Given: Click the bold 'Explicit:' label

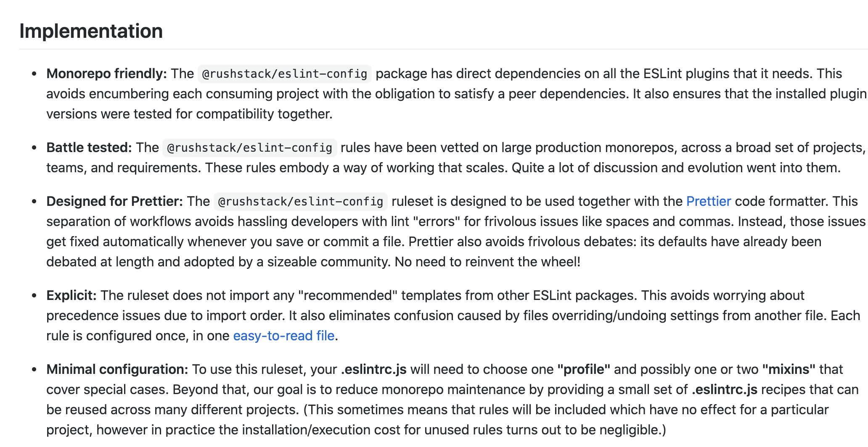Looking at the screenshot, I should coord(71,295).
